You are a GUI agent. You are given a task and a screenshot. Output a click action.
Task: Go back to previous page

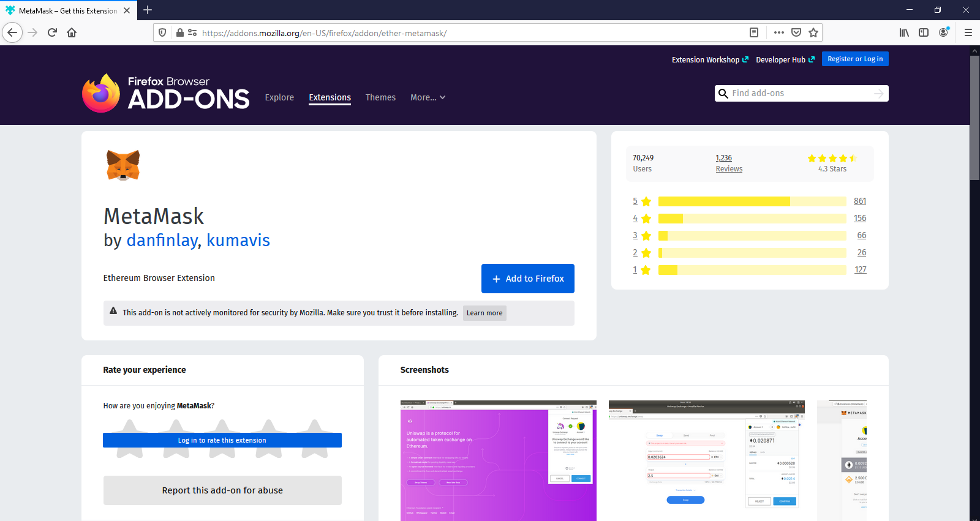click(12, 32)
